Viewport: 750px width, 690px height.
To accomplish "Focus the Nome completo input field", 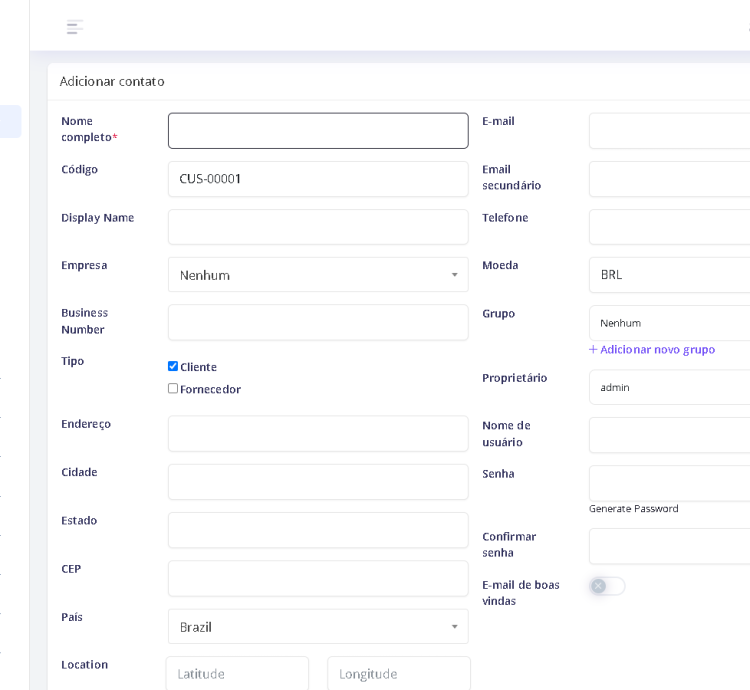I will point(318,131).
